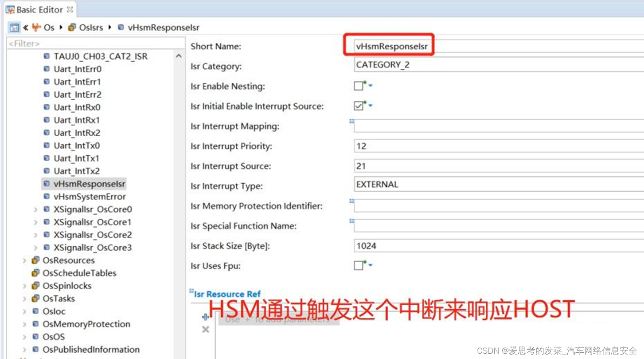The image size is (644, 359).
Task: Toggle the Isr Uses Fpu checkbox
Action: [359, 266]
